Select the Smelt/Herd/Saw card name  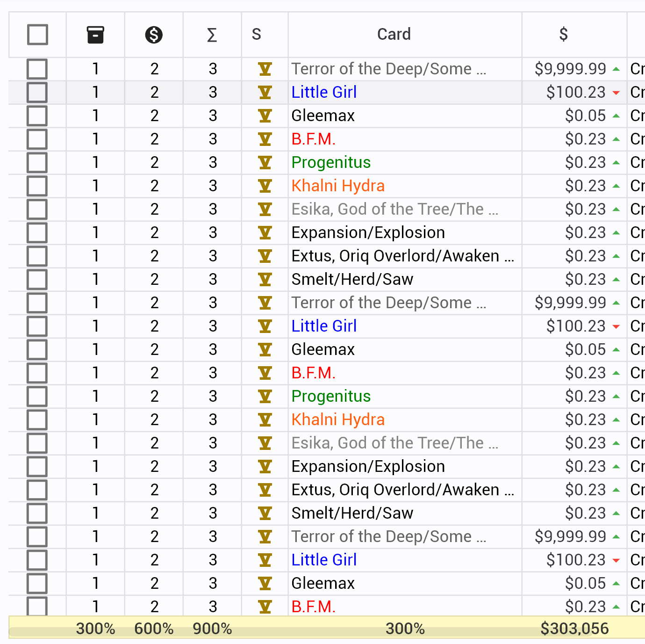pos(352,279)
